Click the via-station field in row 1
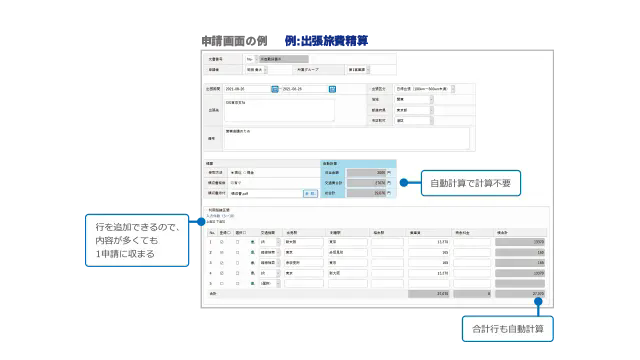The image size is (640, 360). click(387, 242)
